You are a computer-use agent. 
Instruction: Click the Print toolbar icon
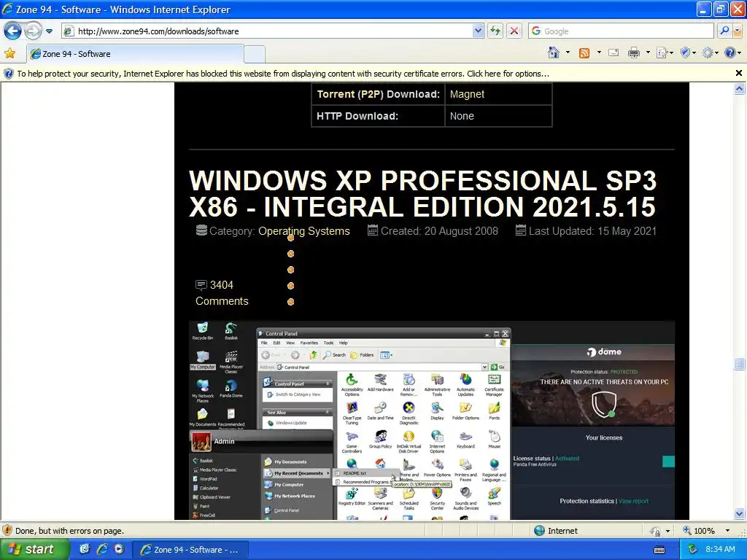click(634, 52)
